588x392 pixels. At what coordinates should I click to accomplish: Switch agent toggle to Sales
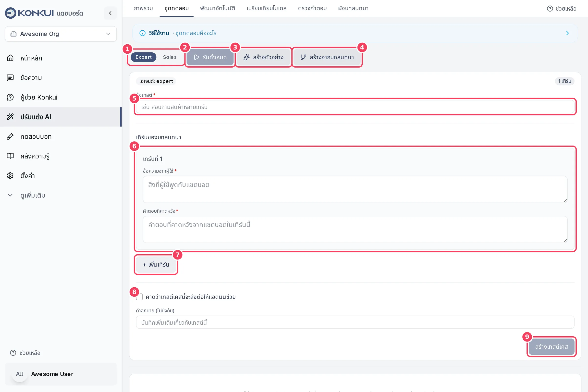coord(170,57)
